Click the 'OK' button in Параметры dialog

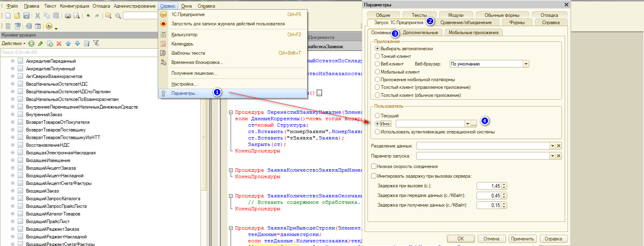(x=460, y=239)
